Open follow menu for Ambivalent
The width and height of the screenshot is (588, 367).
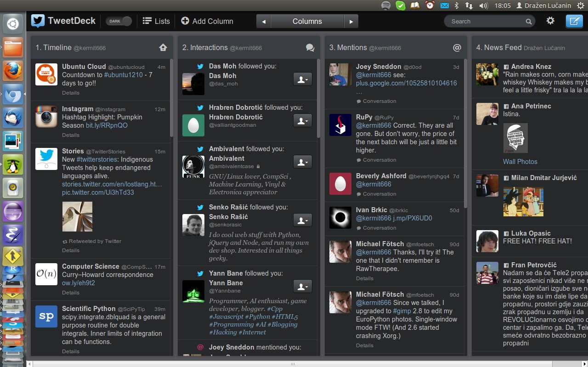point(303,162)
